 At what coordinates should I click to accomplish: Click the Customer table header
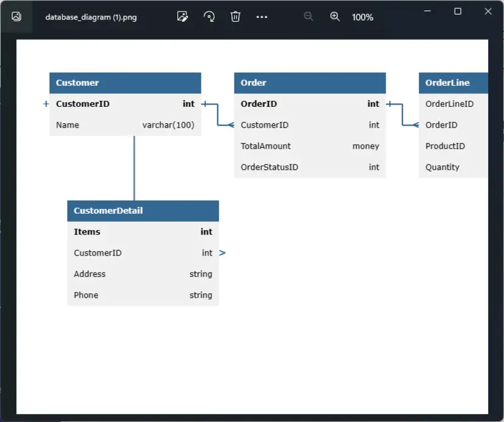(x=125, y=83)
